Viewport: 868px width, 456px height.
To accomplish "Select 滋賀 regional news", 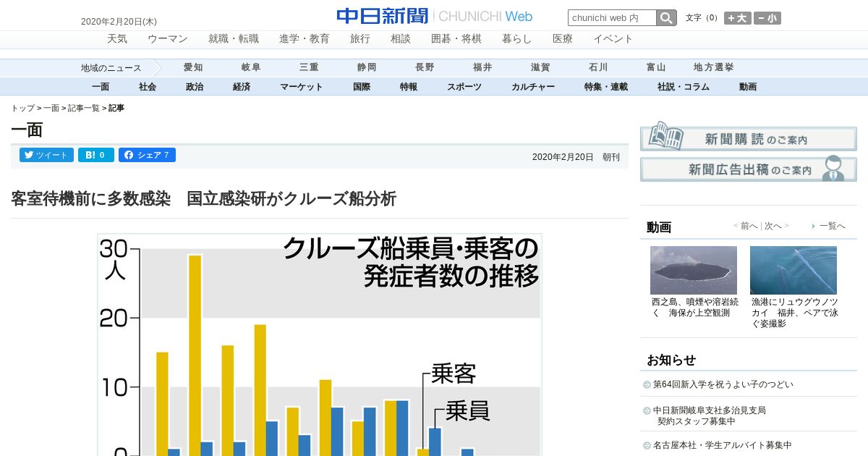I will click(540, 67).
